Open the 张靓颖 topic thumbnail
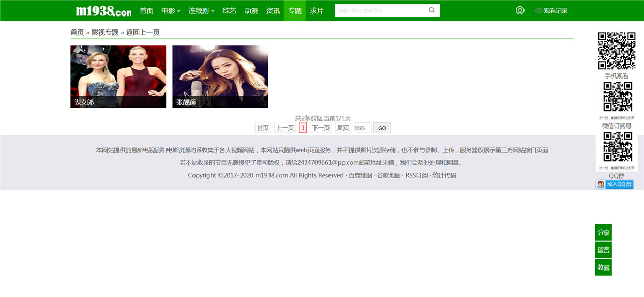Viewport: 644px width, 297px height. click(x=220, y=76)
